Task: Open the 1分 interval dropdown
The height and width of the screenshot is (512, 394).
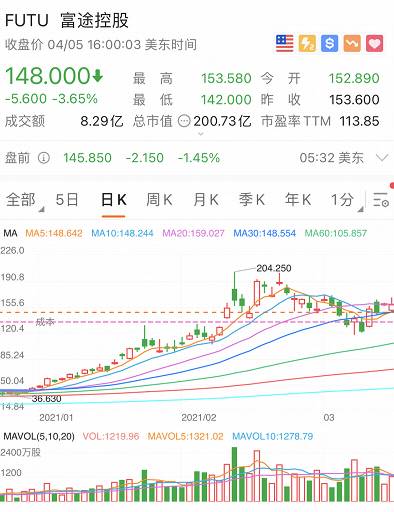Action: point(346,200)
